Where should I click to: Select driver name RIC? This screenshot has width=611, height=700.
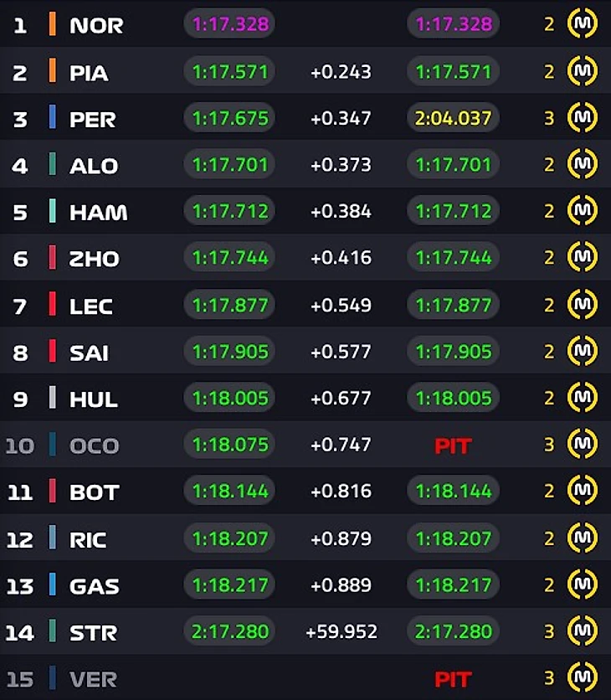tap(88, 538)
